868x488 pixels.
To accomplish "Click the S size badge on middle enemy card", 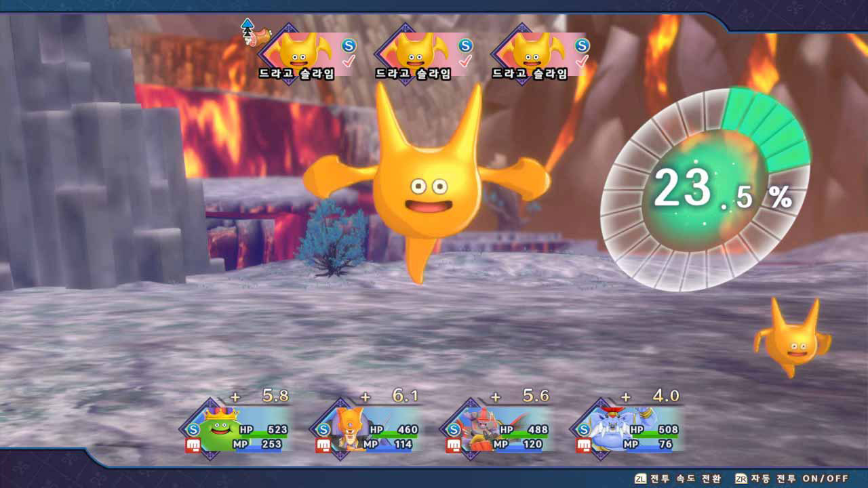I will pyautogui.click(x=465, y=45).
